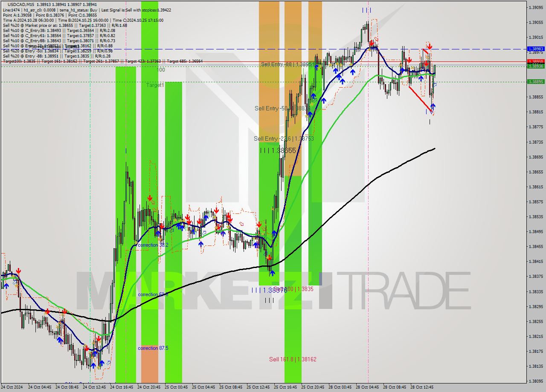Click the 1.38855 price scale value

pyautogui.click(x=536, y=97)
